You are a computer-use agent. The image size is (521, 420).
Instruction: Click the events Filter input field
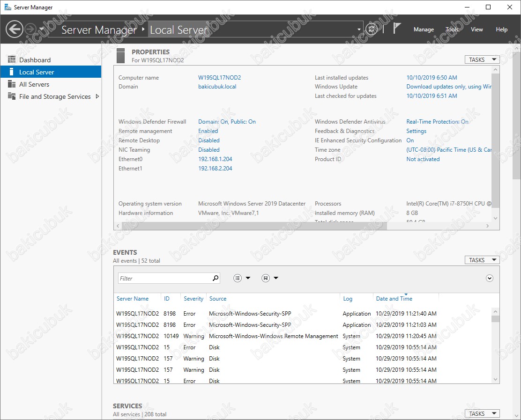pyautogui.click(x=164, y=278)
